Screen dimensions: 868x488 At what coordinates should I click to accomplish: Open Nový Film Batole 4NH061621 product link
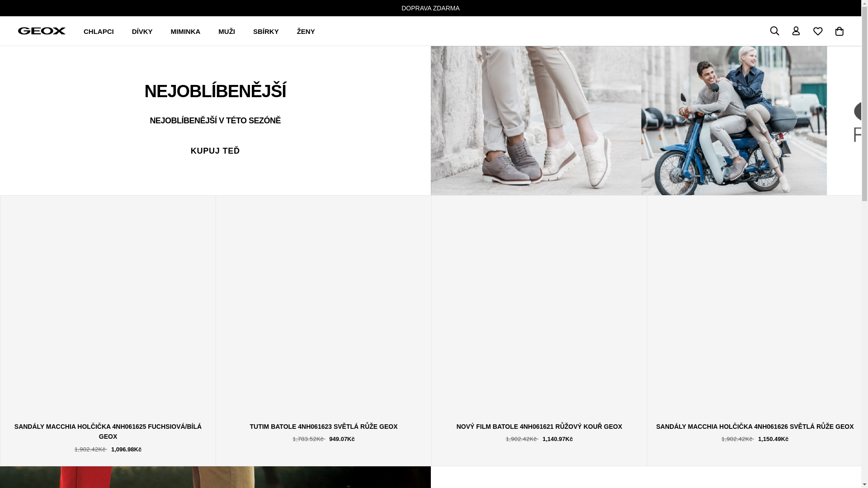539,427
